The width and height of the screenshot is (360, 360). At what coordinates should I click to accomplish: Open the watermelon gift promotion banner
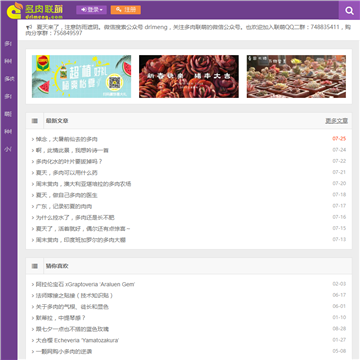click(81, 76)
